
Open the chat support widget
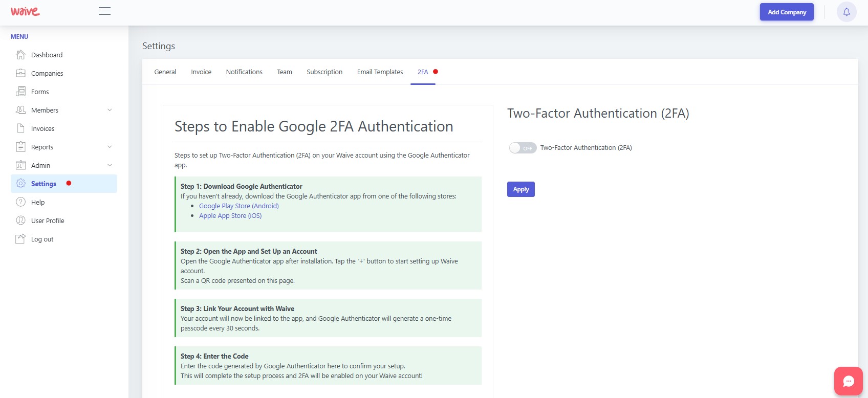coord(849,381)
